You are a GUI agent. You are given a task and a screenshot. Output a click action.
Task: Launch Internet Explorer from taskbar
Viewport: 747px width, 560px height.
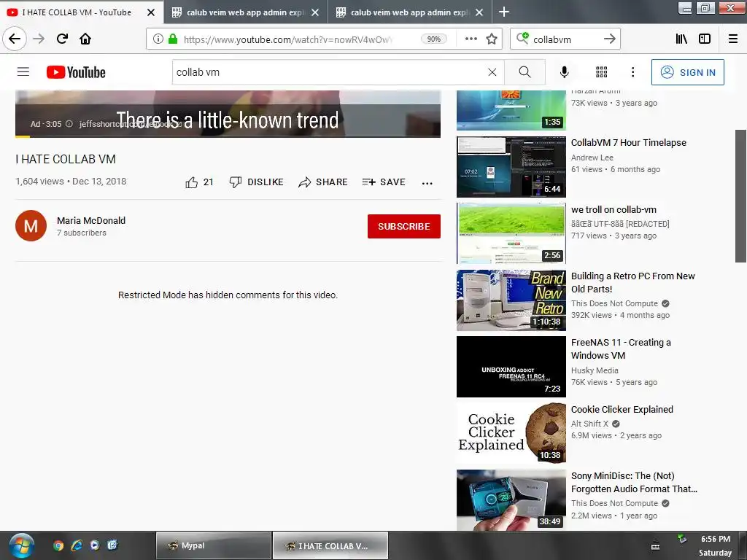click(76, 545)
